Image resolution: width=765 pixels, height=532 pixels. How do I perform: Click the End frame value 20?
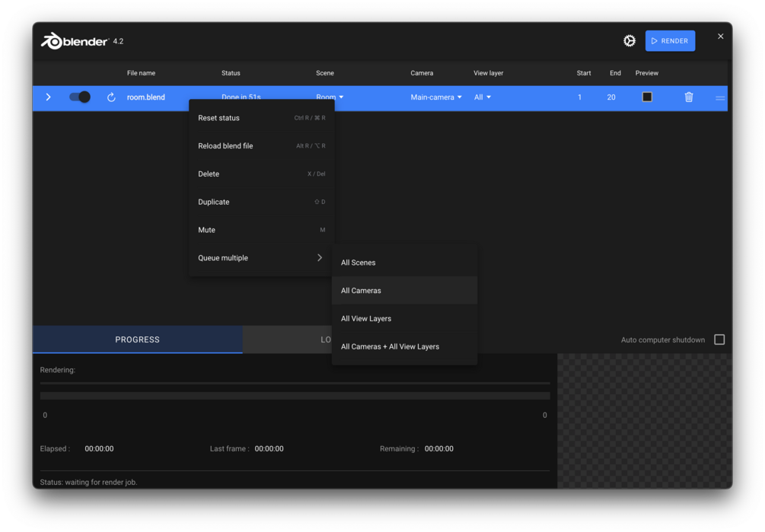point(610,97)
